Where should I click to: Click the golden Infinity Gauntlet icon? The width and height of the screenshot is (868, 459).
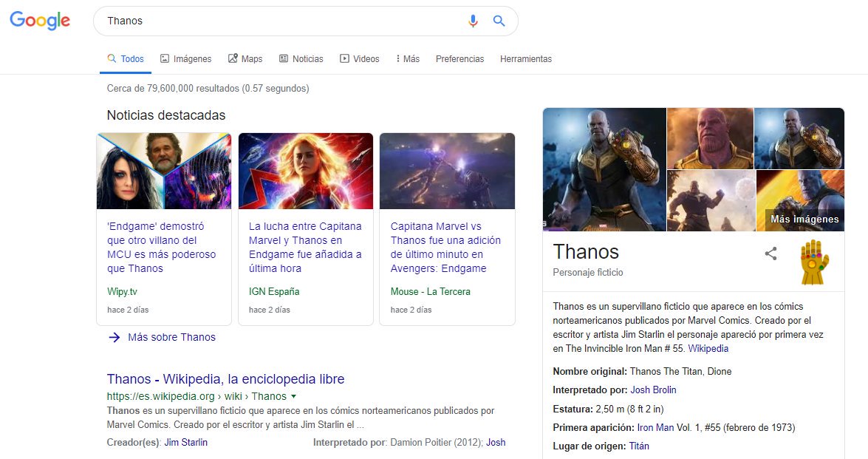[x=814, y=262]
